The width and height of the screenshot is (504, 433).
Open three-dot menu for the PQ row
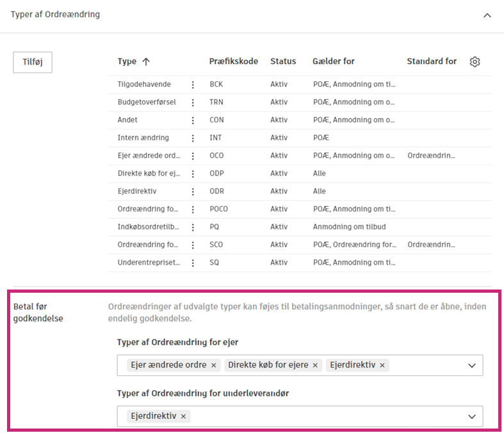[x=193, y=227]
